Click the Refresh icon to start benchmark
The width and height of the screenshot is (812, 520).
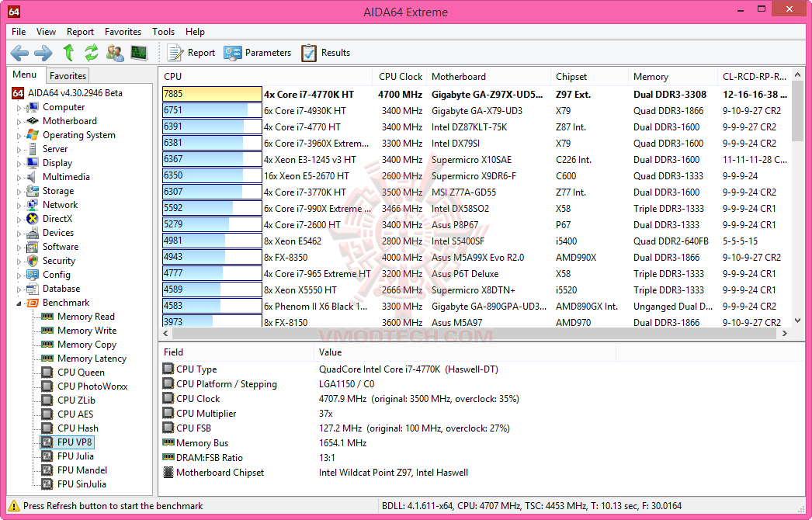(x=92, y=52)
